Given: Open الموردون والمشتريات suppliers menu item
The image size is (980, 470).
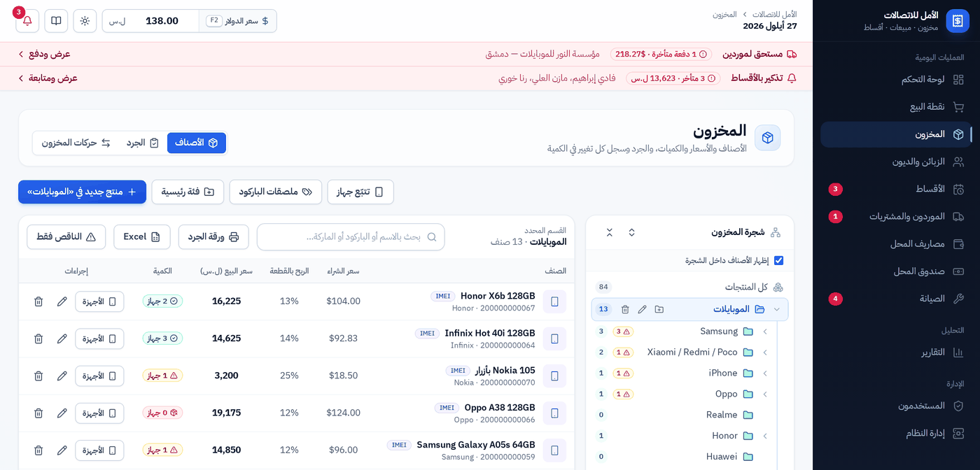Looking at the screenshot, I should pos(896,217).
